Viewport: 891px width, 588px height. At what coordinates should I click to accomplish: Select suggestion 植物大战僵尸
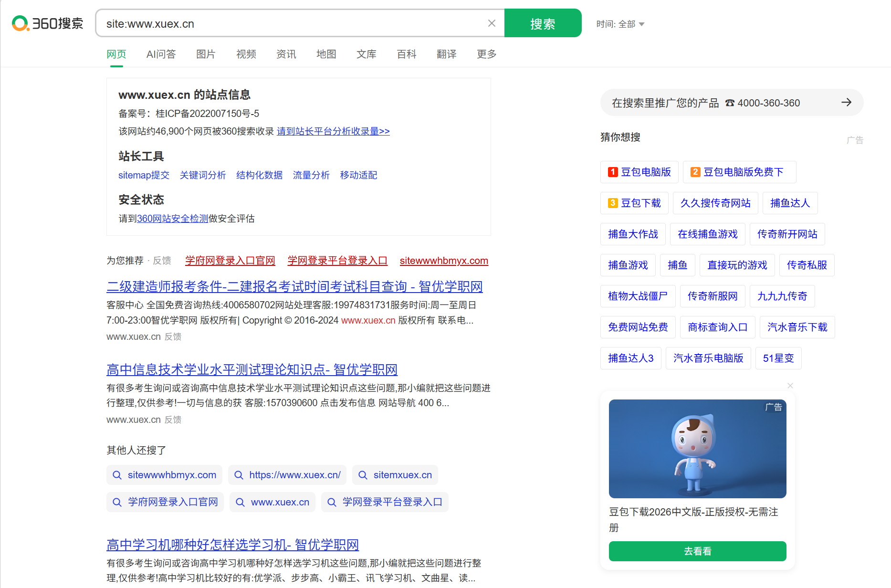pos(638,296)
